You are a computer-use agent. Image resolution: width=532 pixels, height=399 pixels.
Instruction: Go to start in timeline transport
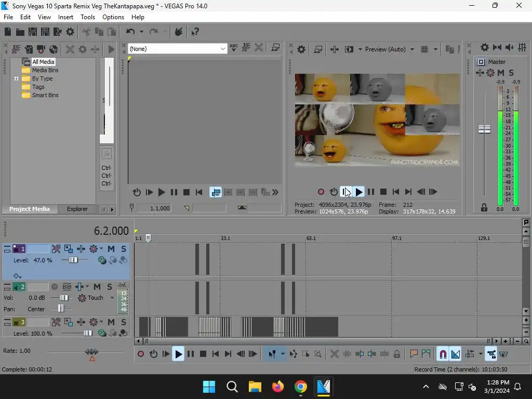point(216,354)
